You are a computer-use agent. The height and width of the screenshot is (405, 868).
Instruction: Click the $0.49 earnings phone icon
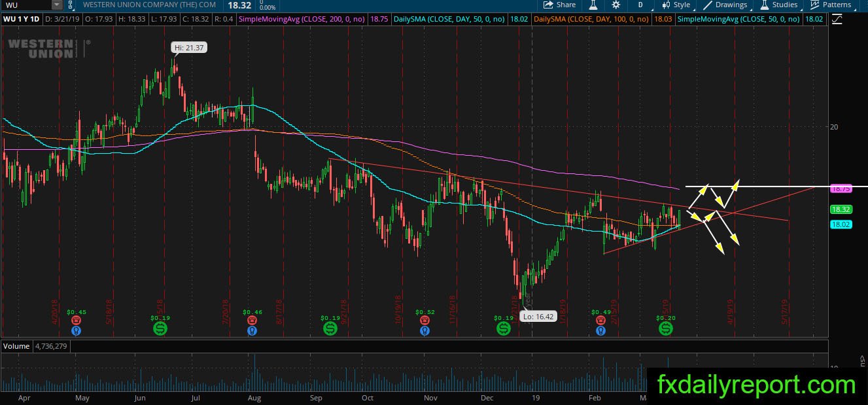coord(600,321)
